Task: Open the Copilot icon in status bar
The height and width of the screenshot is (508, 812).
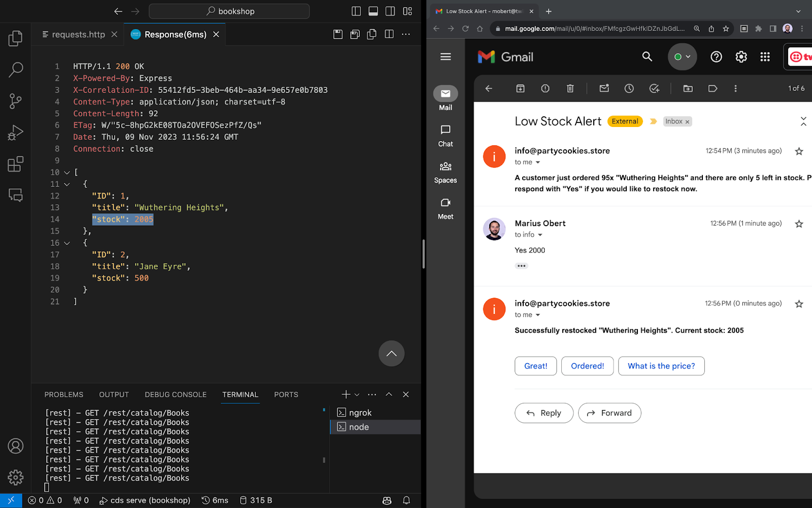Action: coord(387,500)
